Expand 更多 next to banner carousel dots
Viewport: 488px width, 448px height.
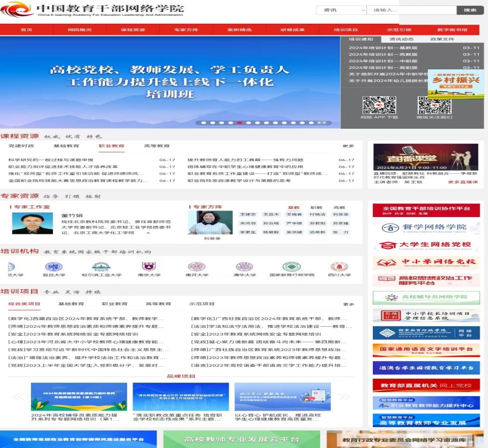pyautogui.click(x=322, y=123)
